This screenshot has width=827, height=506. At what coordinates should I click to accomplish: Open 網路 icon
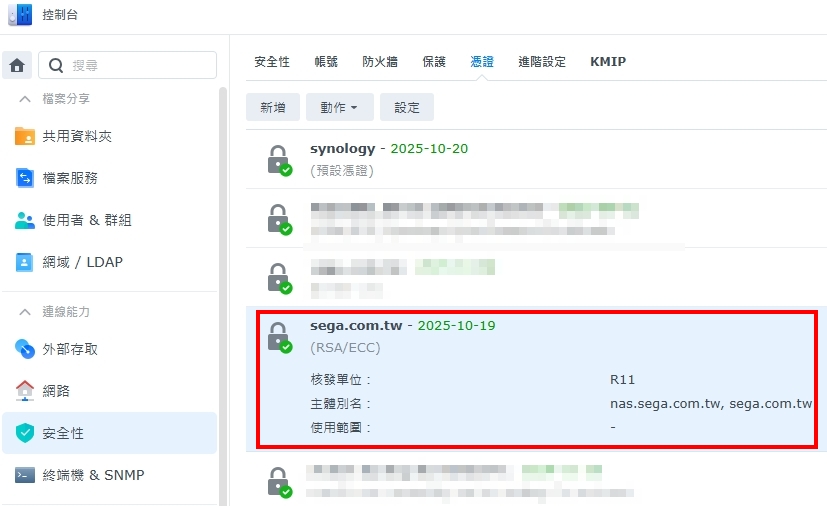(x=25, y=390)
